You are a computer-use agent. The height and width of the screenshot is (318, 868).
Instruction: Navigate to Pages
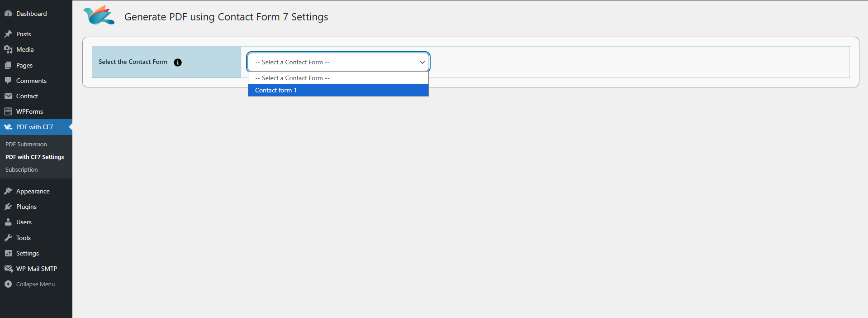(24, 65)
